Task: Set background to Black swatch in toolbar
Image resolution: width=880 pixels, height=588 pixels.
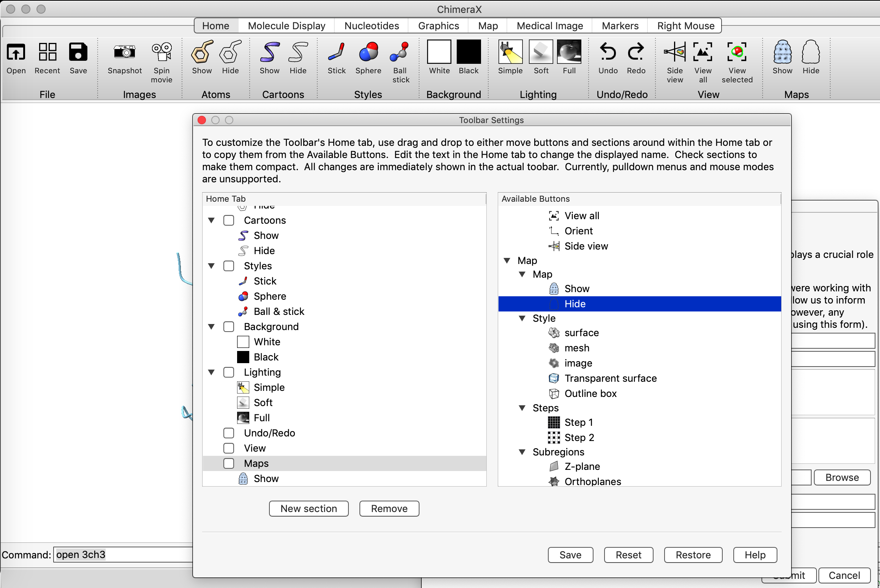Action: pos(468,52)
